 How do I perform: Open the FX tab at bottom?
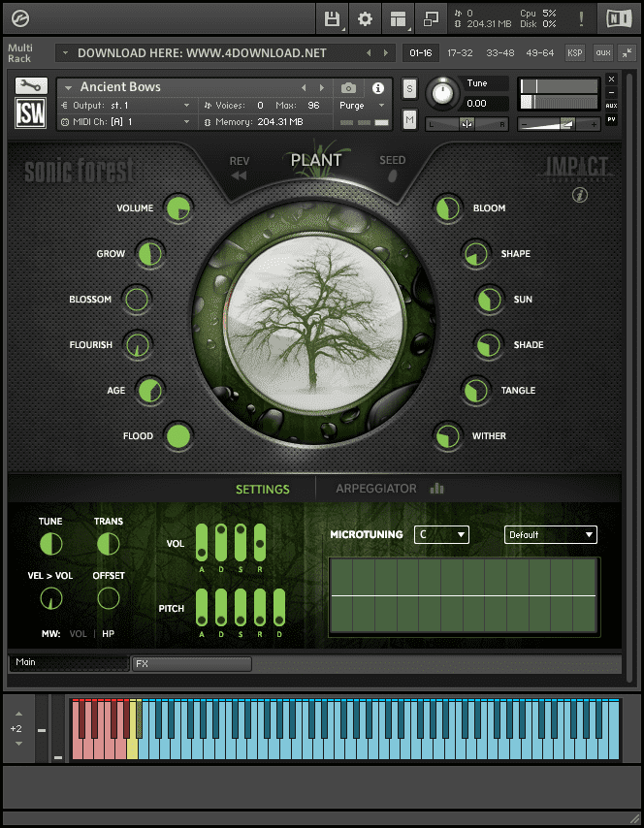(191, 664)
